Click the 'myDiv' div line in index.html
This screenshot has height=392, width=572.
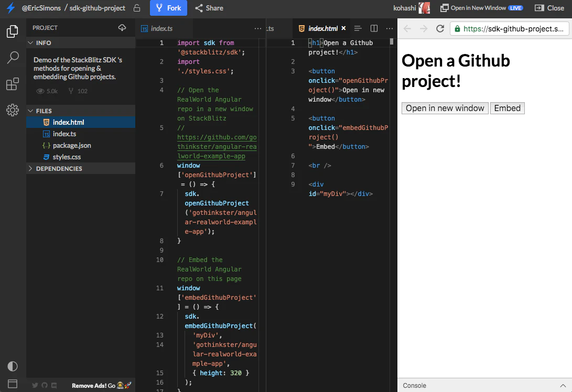(x=340, y=189)
